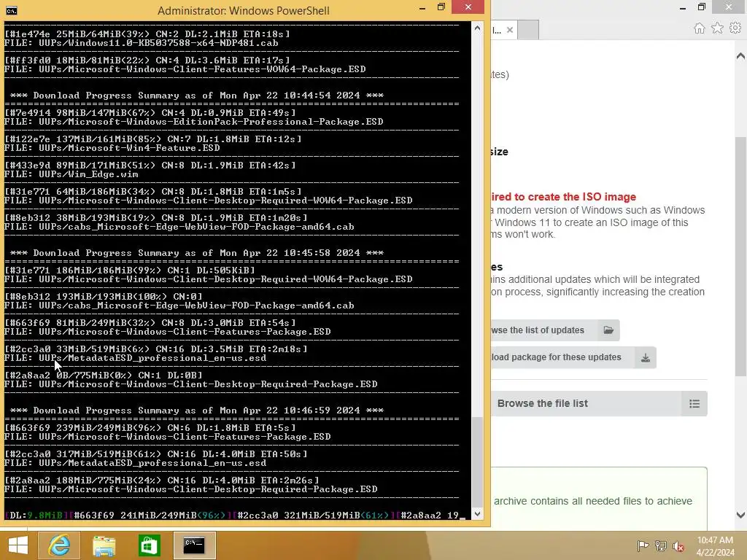The image size is (747, 560).
Task: Open the muted volume tray icon
Action: click(678, 546)
